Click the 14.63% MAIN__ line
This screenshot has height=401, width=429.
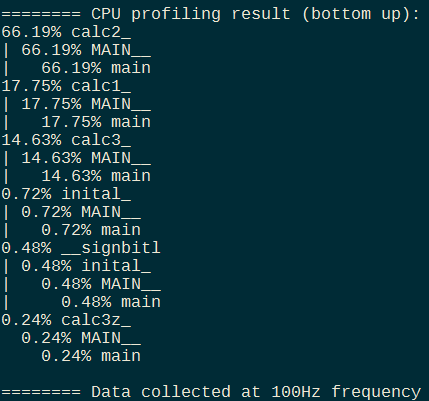point(86,158)
